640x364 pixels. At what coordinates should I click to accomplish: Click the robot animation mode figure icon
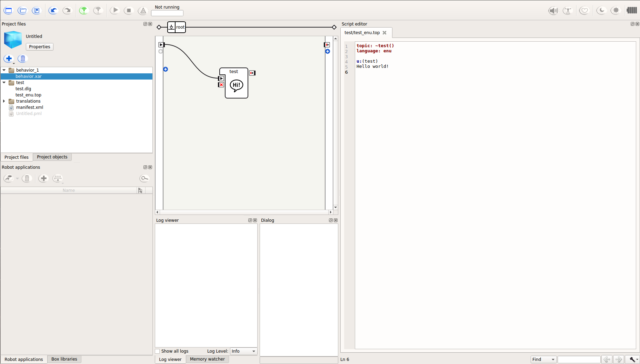tap(568, 10)
